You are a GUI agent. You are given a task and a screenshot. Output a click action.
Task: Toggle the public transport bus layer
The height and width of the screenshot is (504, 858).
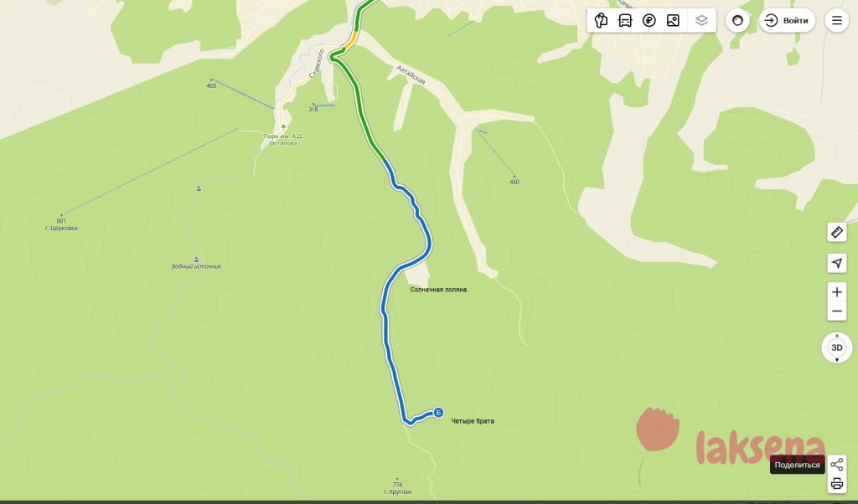pyautogui.click(x=625, y=21)
